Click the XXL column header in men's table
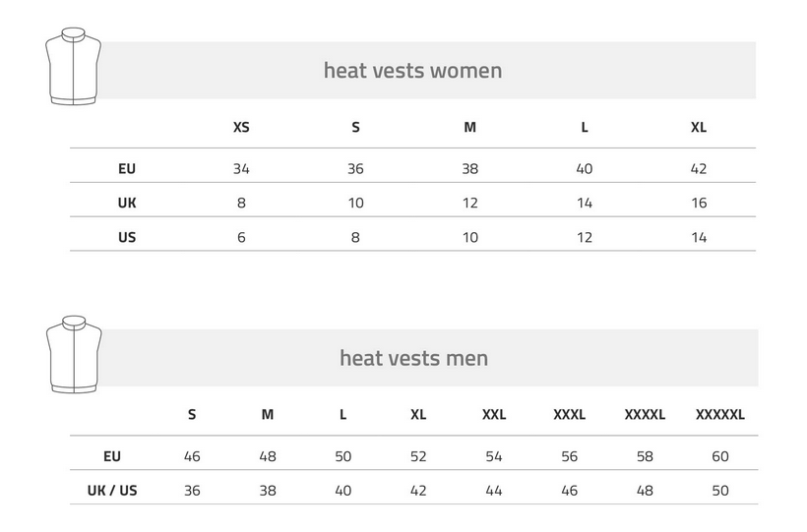The height and width of the screenshot is (532, 807). (x=494, y=415)
